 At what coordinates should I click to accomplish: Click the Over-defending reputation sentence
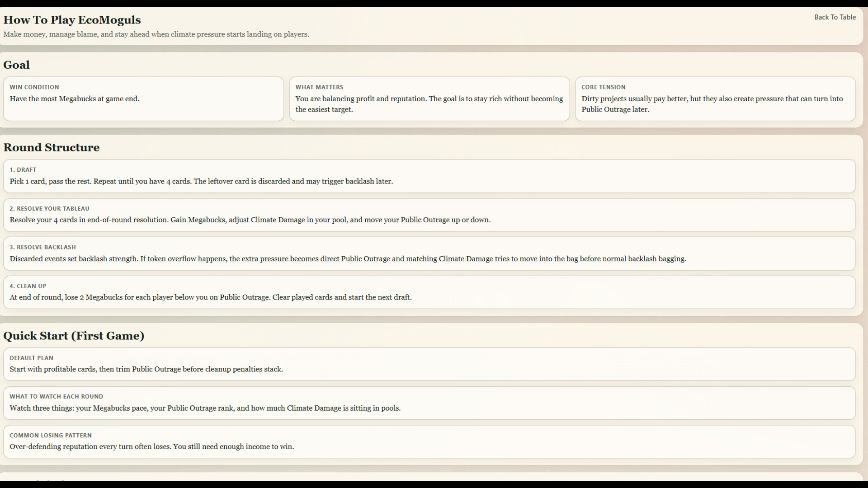(151, 447)
